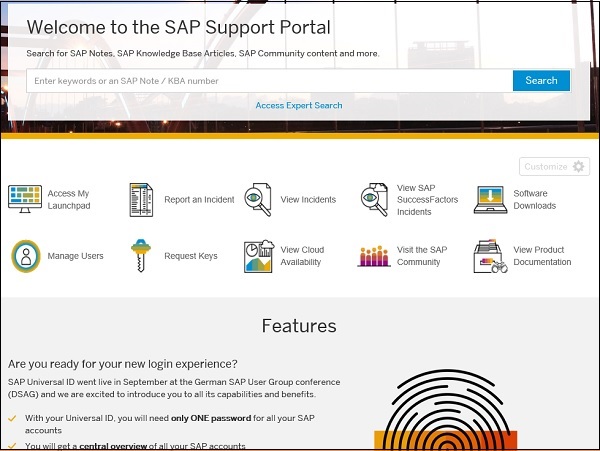The image size is (600, 451).
Task: Click the Visit the SAP Community icon
Action: coord(374,256)
